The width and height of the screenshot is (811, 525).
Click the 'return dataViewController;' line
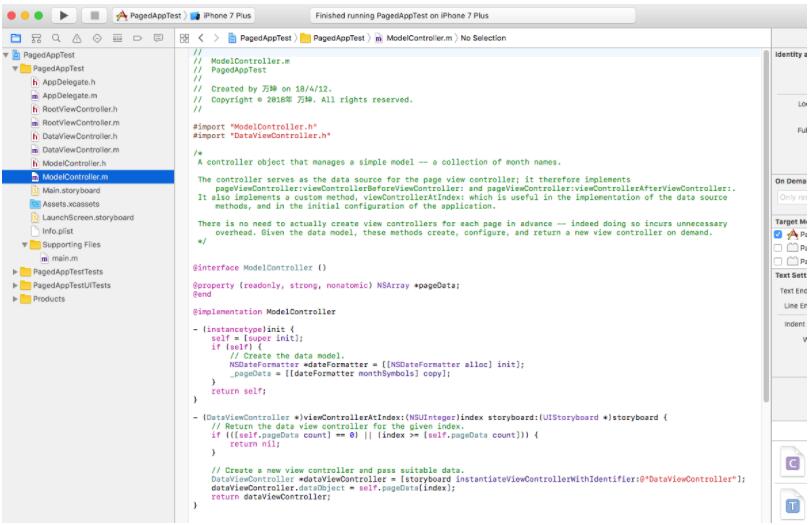[271, 497]
